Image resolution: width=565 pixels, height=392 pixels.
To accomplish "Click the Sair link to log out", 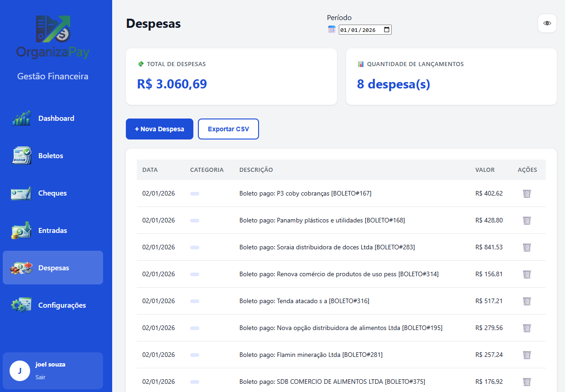I will point(40,377).
